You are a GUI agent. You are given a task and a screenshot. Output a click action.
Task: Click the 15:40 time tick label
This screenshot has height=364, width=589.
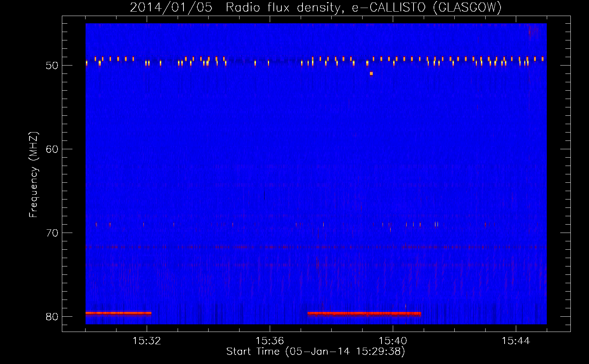pos(393,341)
